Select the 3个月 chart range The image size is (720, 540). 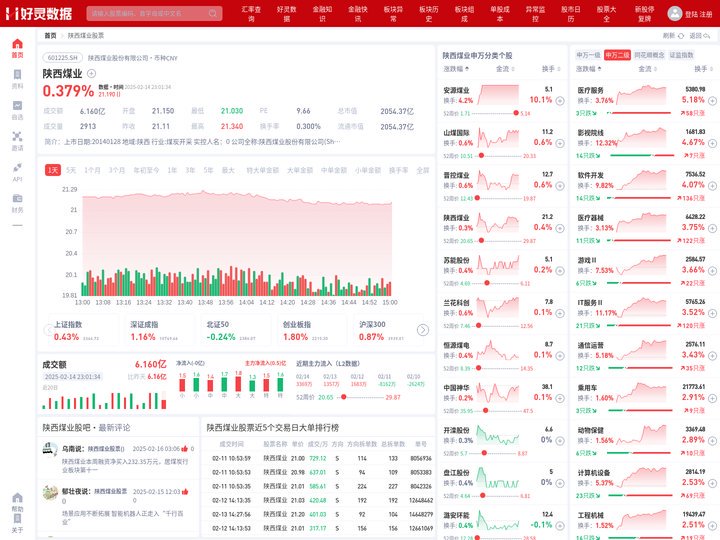coord(117,170)
